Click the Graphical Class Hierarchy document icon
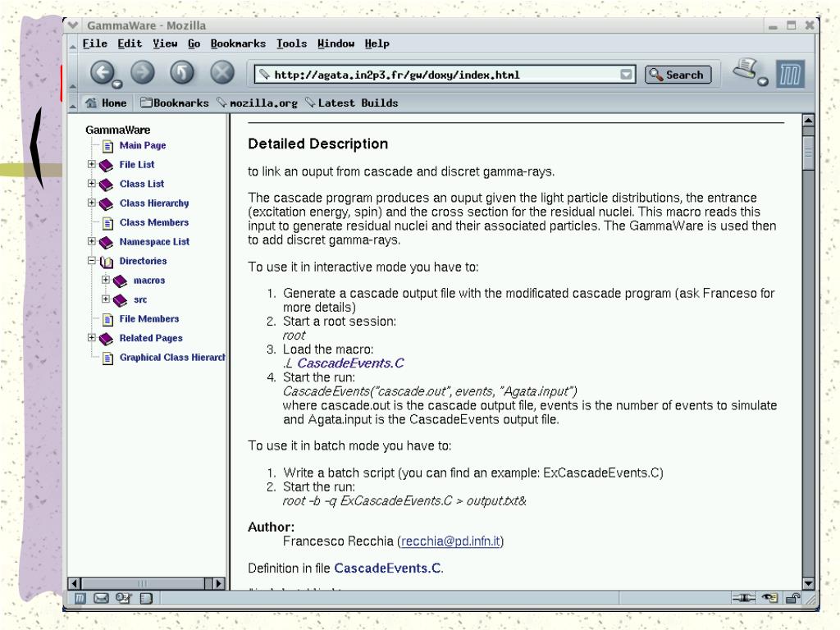 tap(107, 358)
